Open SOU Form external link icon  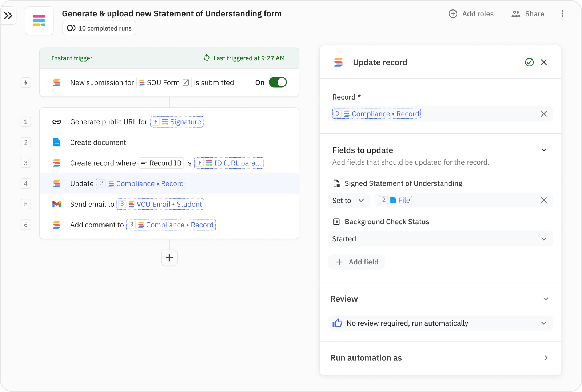(x=186, y=82)
